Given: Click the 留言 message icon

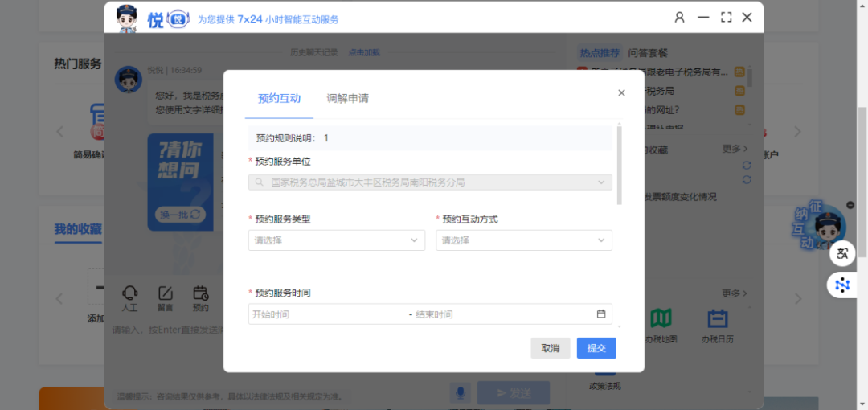Looking at the screenshot, I should (166, 294).
